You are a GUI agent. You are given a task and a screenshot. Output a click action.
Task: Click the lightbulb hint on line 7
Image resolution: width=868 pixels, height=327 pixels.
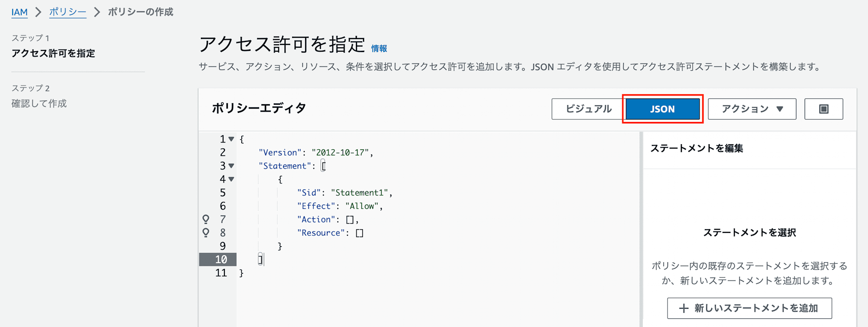coord(206,219)
